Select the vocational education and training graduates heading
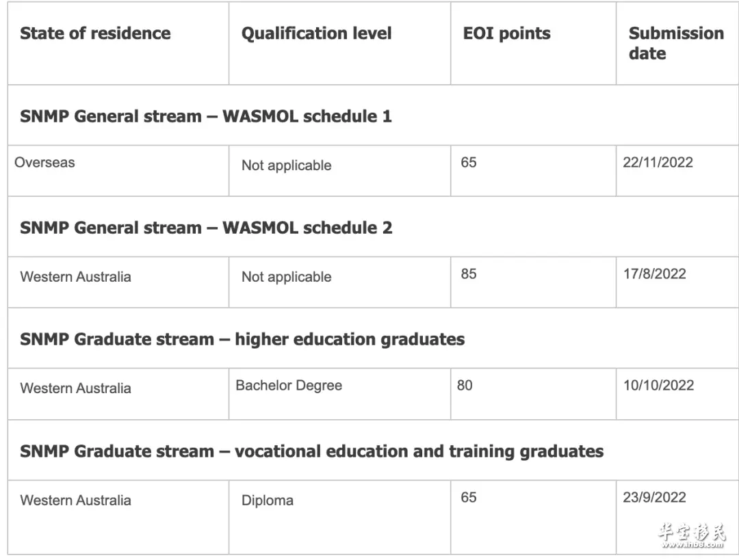The height and width of the screenshot is (560, 739). (311, 451)
